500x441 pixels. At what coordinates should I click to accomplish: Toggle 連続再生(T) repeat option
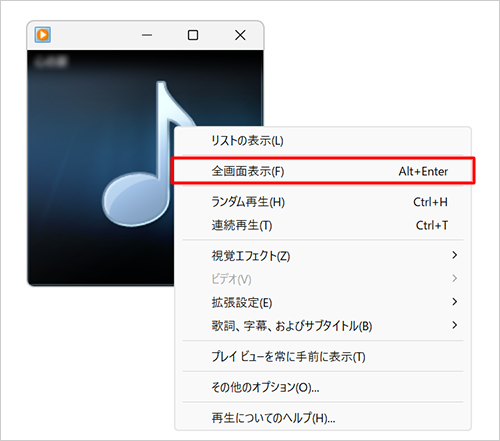(323, 226)
